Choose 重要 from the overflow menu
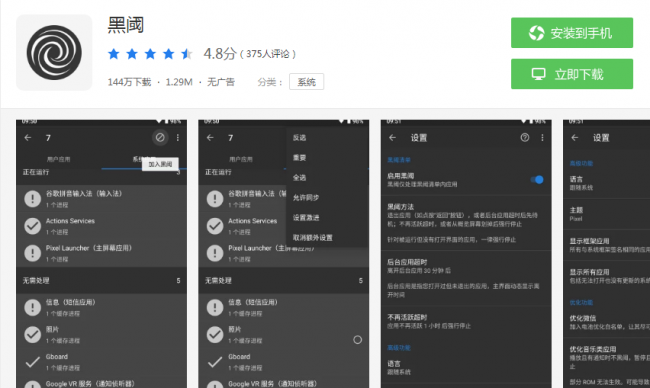Viewport: 650px width, 388px height. pos(299,158)
